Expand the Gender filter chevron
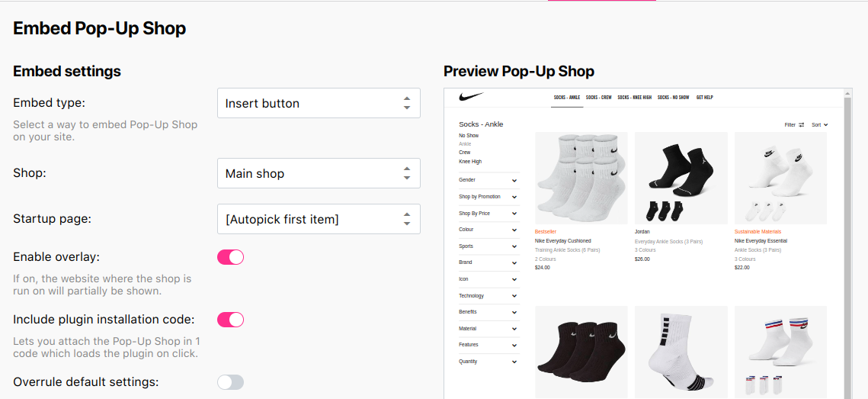The image size is (868, 399). click(514, 180)
